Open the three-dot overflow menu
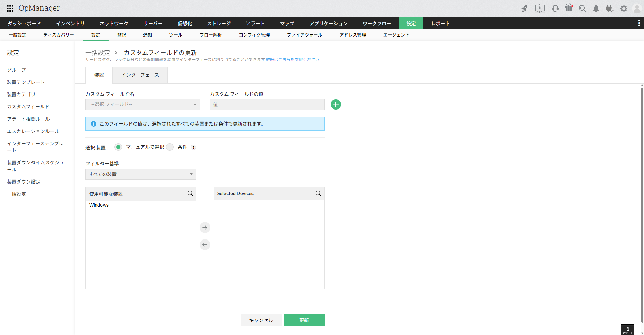 (x=639, y=23)
